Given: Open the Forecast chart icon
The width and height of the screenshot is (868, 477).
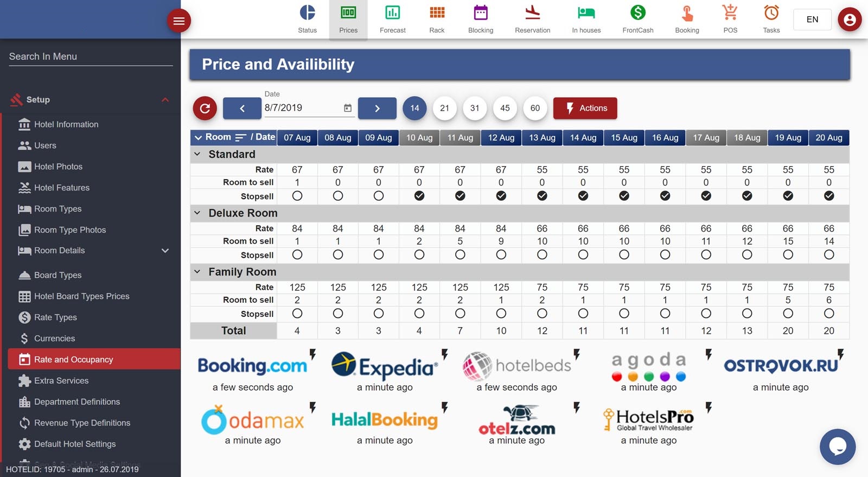Looking at the screenshot, I should [392, 12].
